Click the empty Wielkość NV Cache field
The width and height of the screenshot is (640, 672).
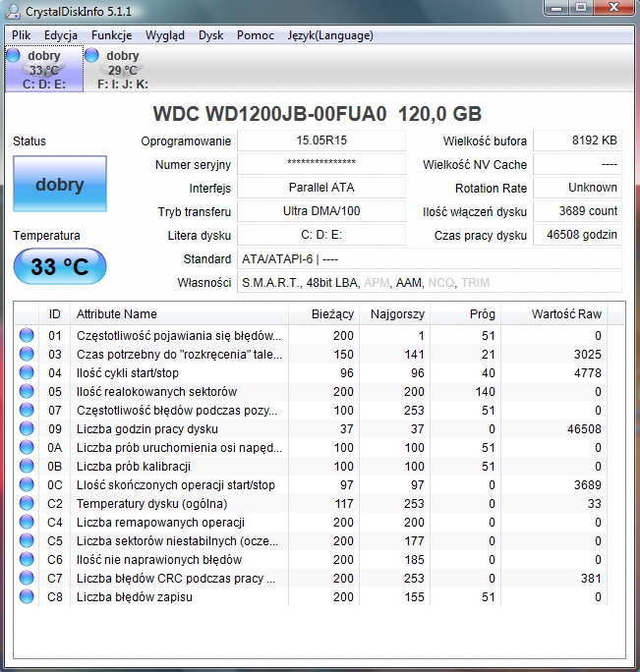[x=577, y=164]
